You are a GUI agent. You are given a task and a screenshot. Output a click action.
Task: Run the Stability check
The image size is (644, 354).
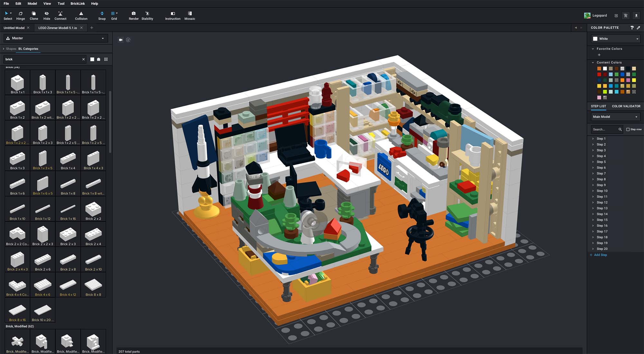pyautogui.click(x=147, y=15)
